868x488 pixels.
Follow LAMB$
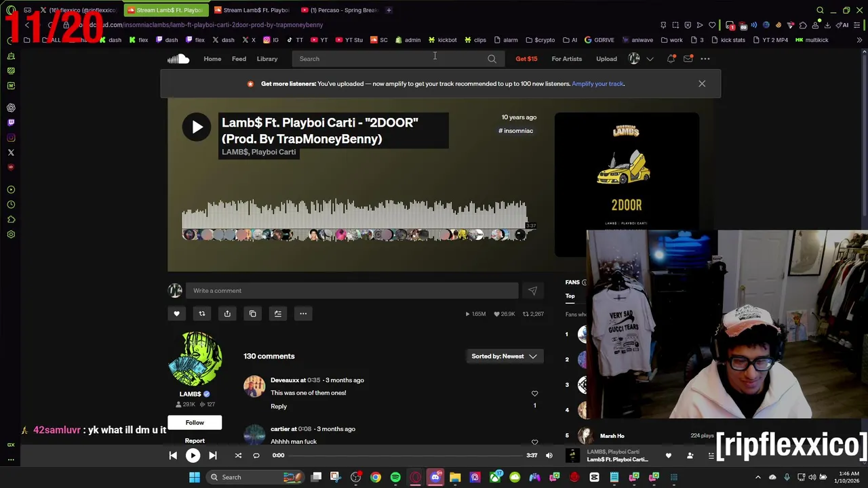(x=195, y=423)
